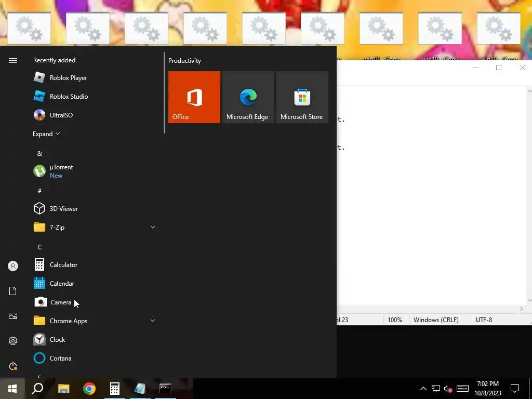This screenshot has width=532, height=399.
Task: Select the last desktop gear file icon
Action: 498,29
